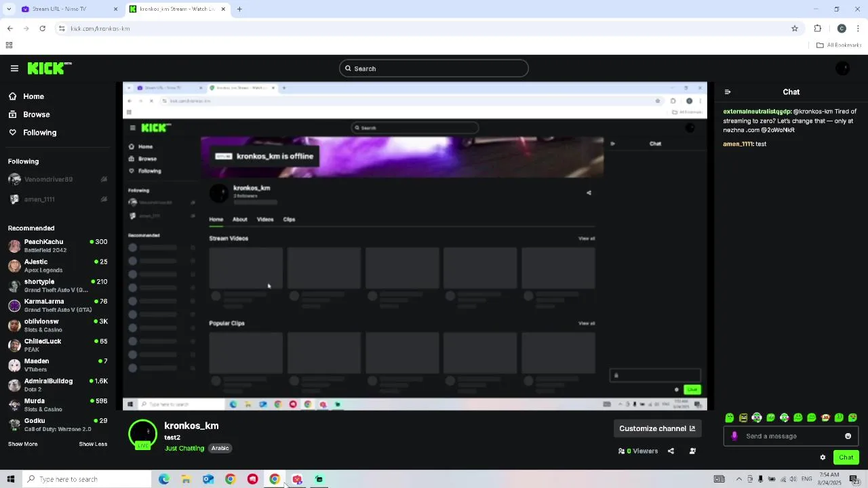This screenshot has height=488, width=868.
Task: Open the shortypie recommended channel
Action: [x=58, y=285]
